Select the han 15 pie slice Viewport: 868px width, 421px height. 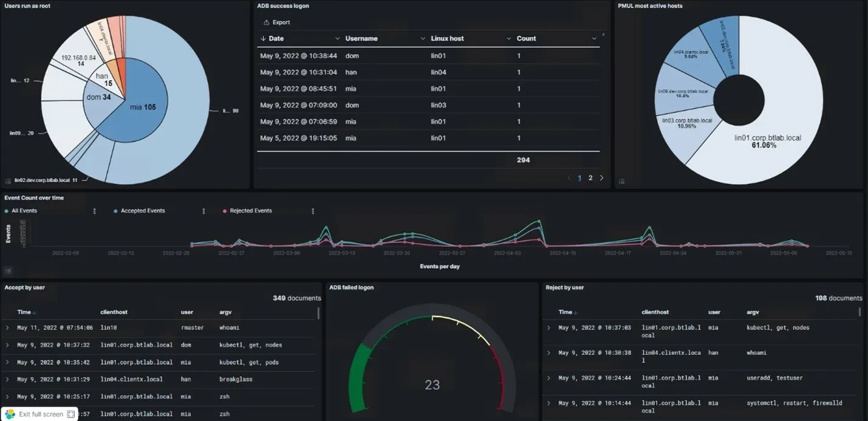point(103,80)
